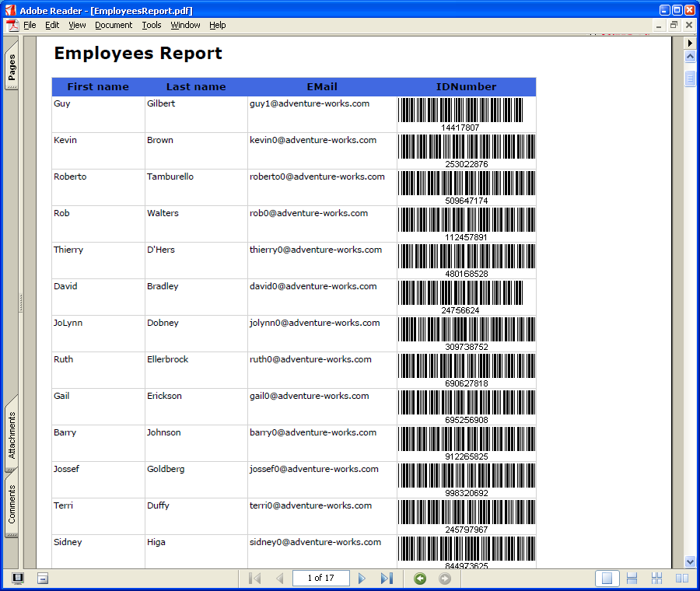Enter full screen view from status bar
The image size is (700, 591).
[x=18, y=579]
